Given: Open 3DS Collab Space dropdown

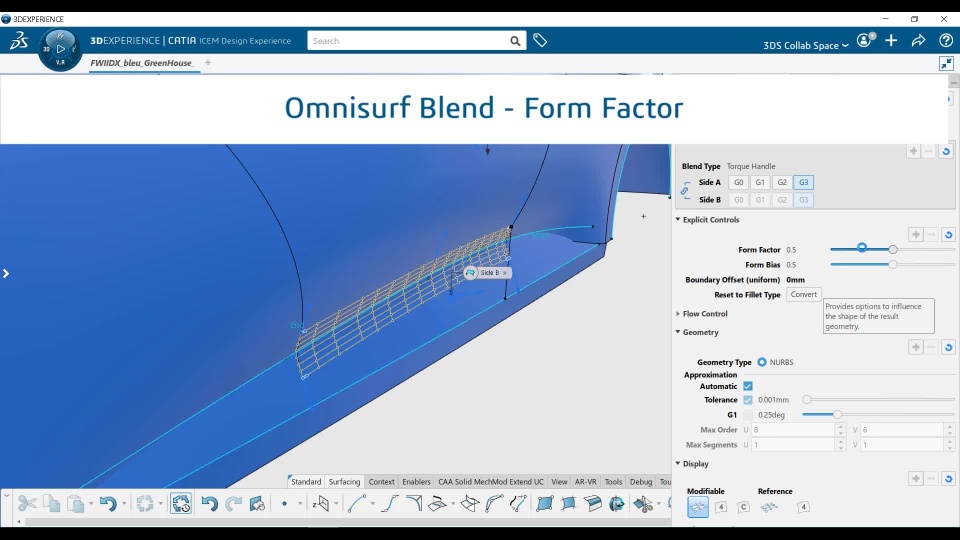Looking at the screenshot, I should pos(806,45).
